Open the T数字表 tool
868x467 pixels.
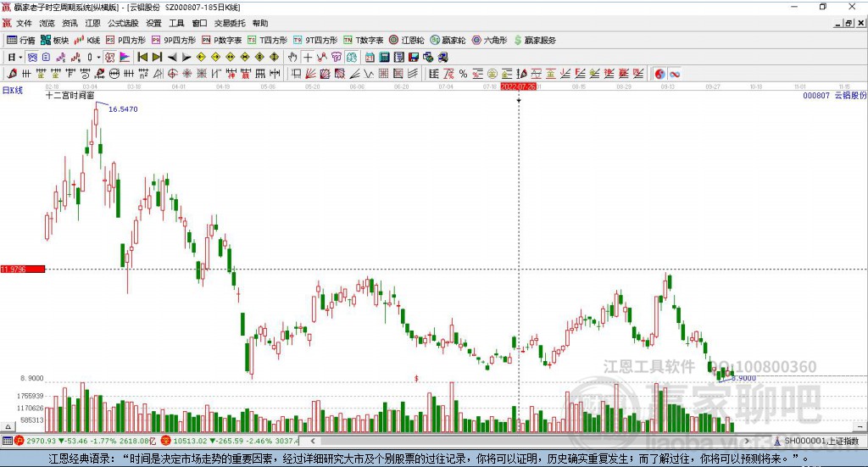click(363, 41)
